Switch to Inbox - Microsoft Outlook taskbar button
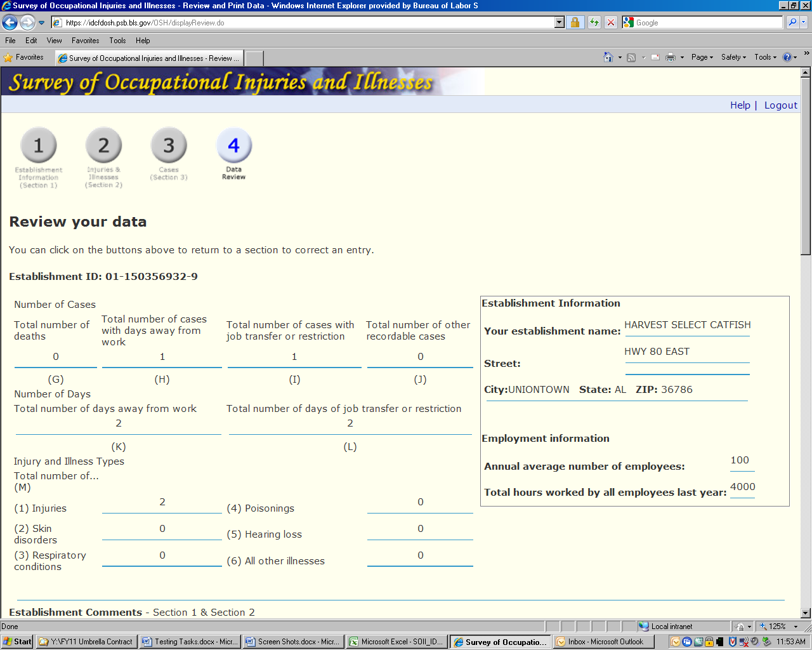 (x=603, y=642)
